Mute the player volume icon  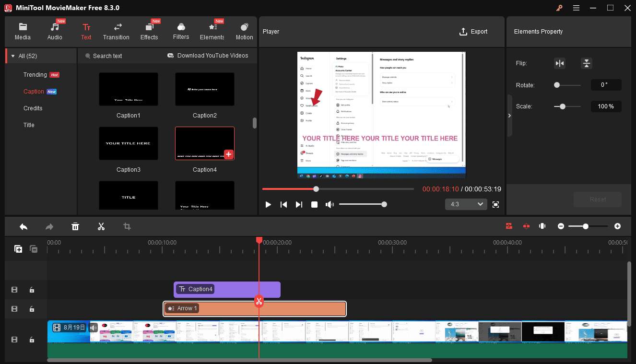click(x=330, y=205)
